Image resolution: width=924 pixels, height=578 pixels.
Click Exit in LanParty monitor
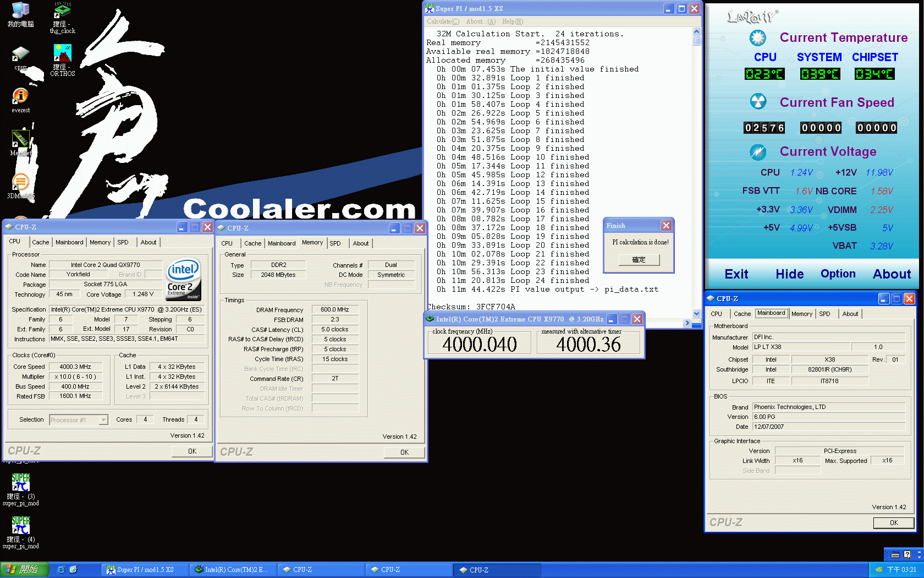click(x=736, y=274)
